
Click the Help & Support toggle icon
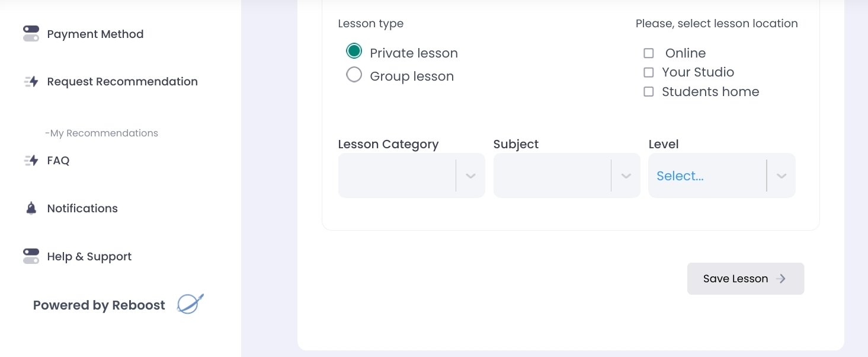(x=31, y=257)
